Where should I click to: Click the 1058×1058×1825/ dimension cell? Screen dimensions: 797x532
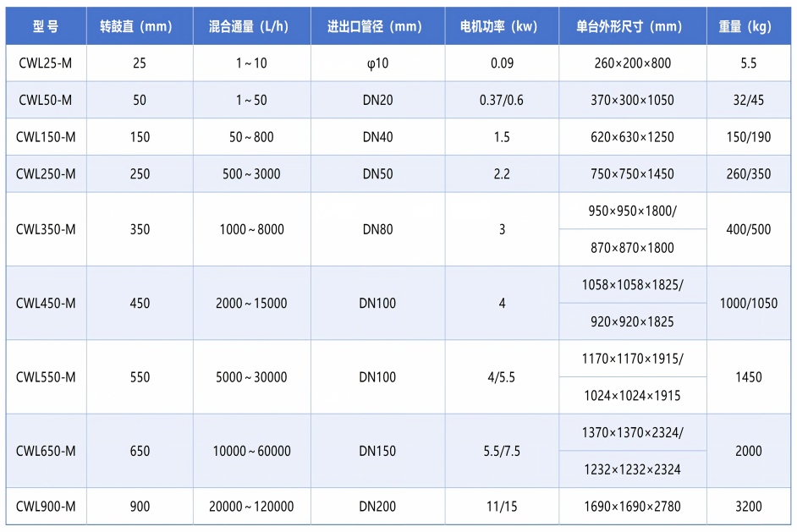[632, 284]
